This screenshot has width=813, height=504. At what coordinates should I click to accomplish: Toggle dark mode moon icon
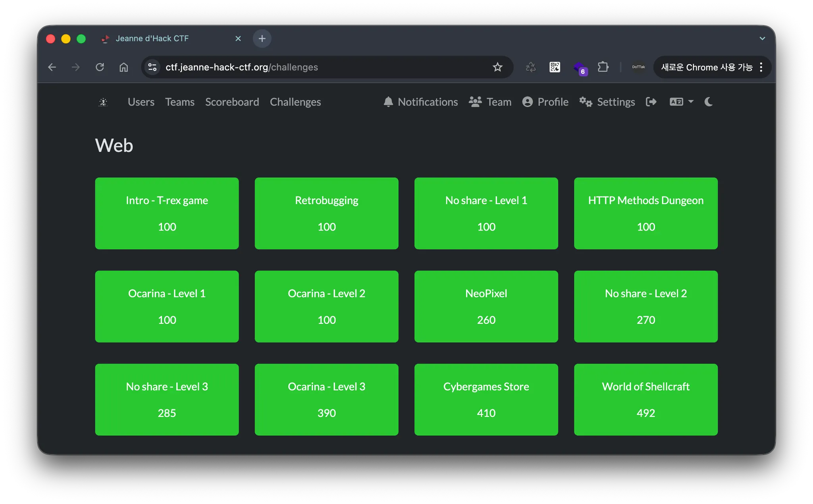point(709,102)
